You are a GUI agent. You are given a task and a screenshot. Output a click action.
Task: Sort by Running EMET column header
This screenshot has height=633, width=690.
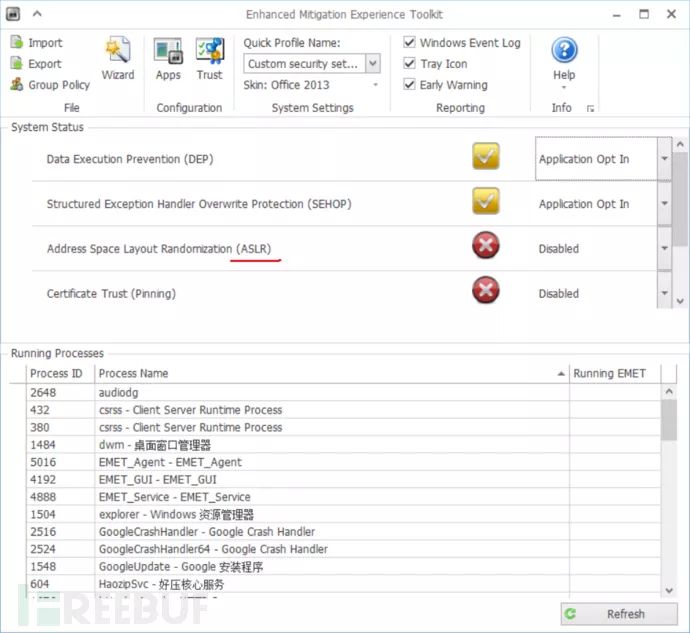(615, 373)
